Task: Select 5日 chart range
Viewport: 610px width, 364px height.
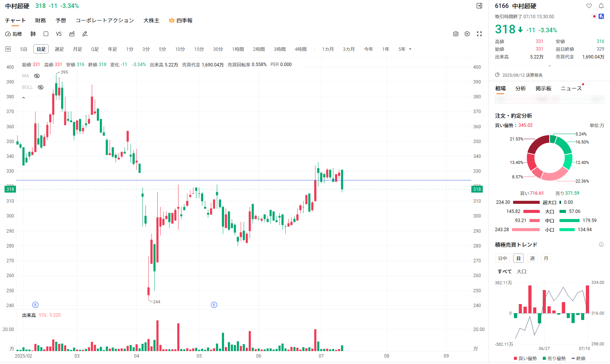Action: click(24, 49)
